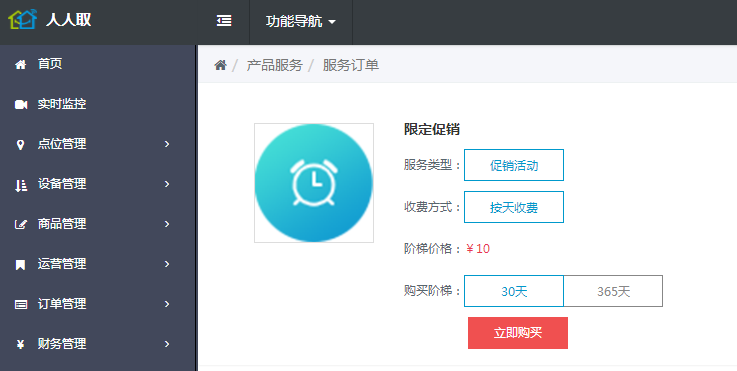
Task: Click the 人人取 house logo icon
Action: [23, 19]
